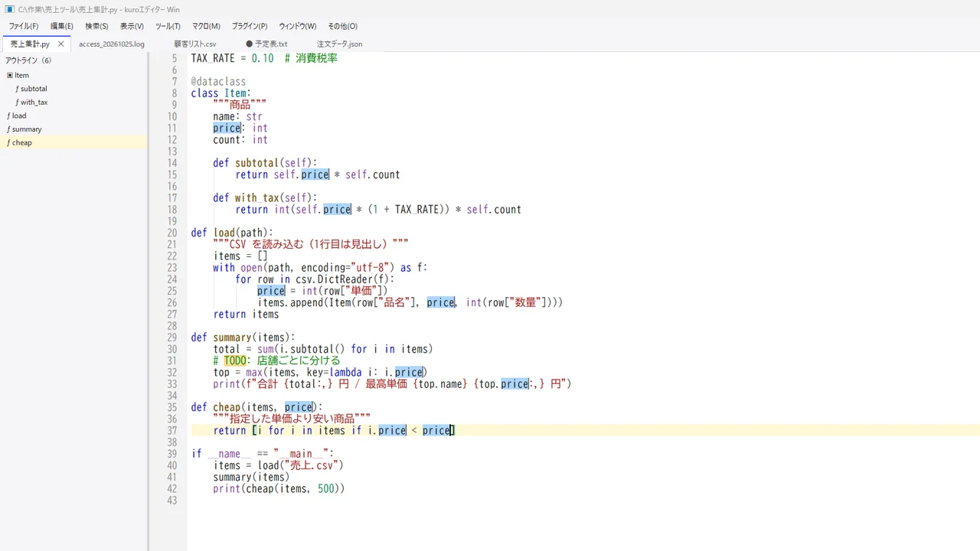Click 'summary(items)' call on line 41
The width and height of the screenshot is (980, 551).
coord(251,478)
